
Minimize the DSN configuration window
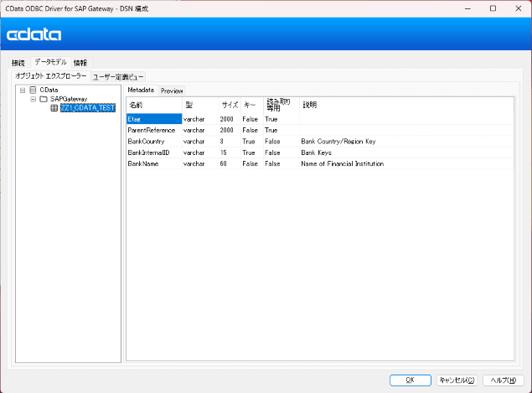[467, 8]
